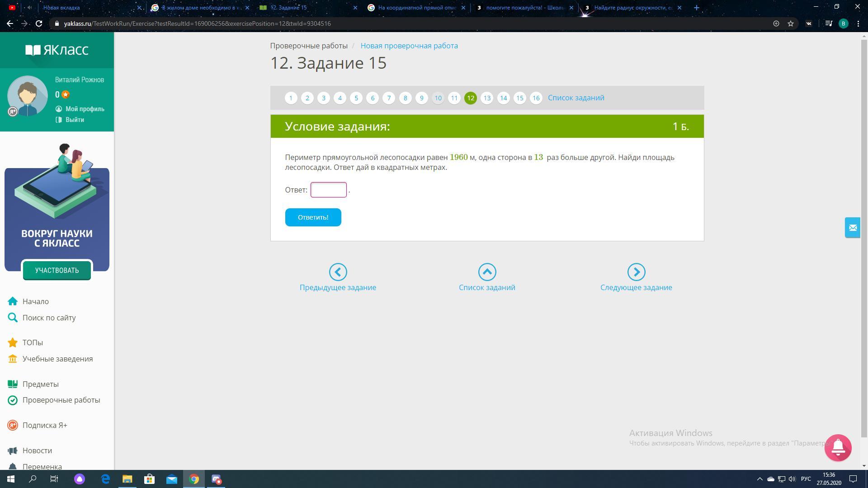The width and height of the screenshot is (868, 488).
Task: Click the task list up-arrow icon
Action: tap(487, 272)
